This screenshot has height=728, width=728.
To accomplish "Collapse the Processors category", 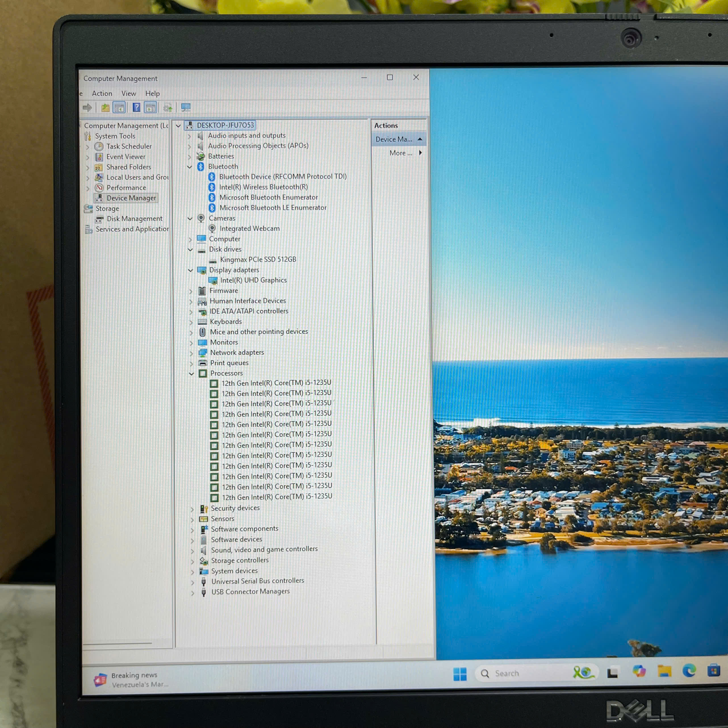I will pos(191,374).
